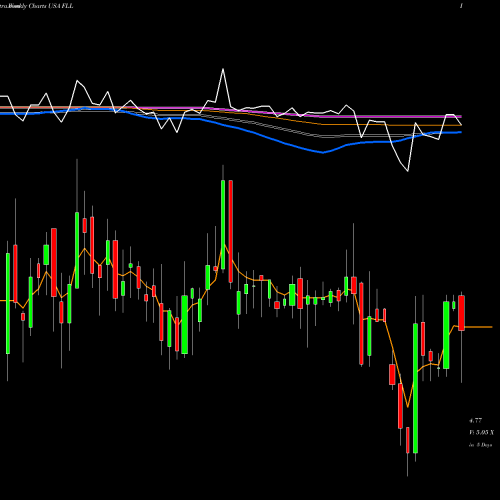Click the 'V: 5.95 N' volume label

click(482, 433)
